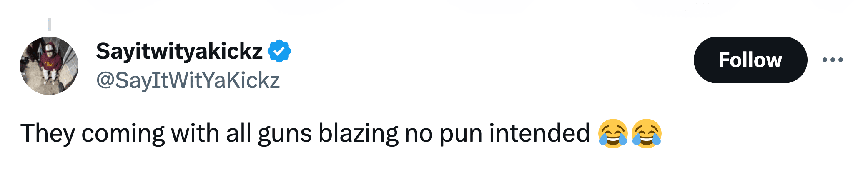The image size is (868, 170).
Task: Open profile via display name Sayitwityakickz
Action: [x=179, y=52]
